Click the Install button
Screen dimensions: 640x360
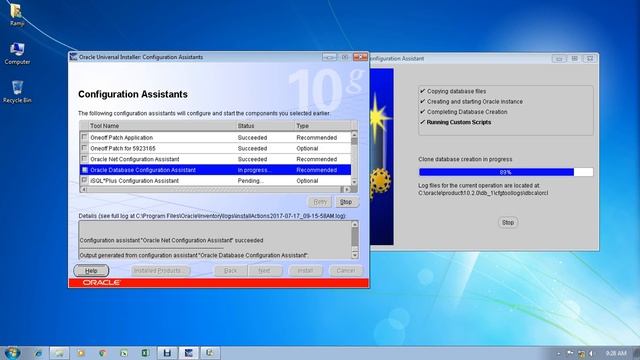(x=305, y=271)
